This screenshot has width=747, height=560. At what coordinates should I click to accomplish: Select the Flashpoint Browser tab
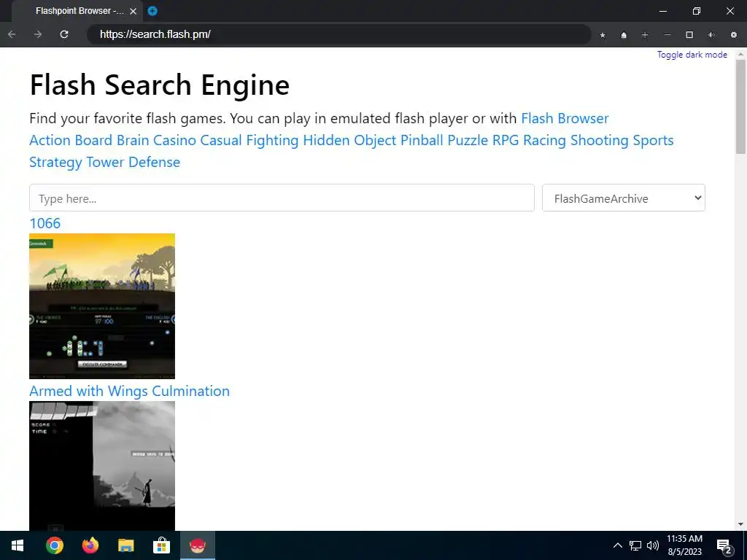(x=76, y=11)
